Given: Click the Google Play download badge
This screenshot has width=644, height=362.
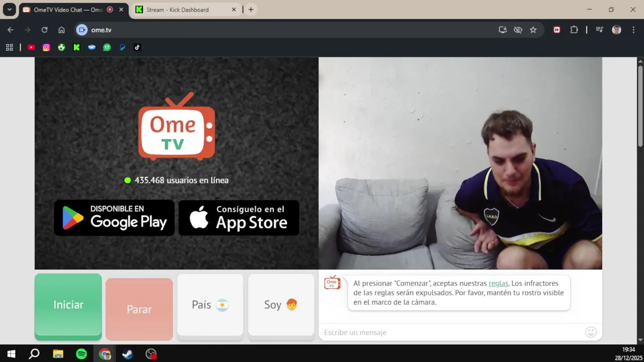Looking at the screenshot, I should (x=114, y=218).
